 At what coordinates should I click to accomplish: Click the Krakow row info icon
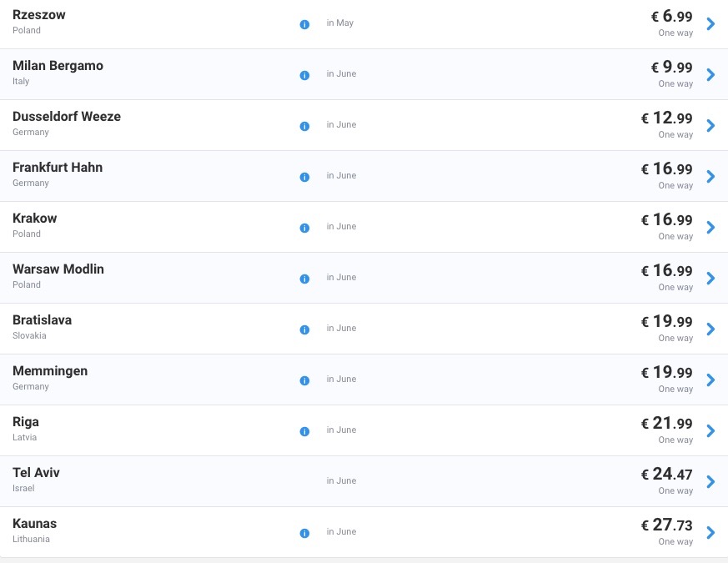tap(304, 228)
